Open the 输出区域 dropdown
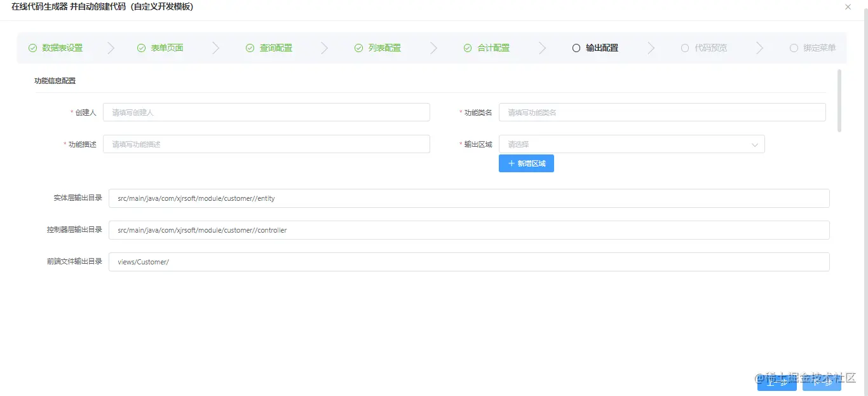 click(632, 144)
